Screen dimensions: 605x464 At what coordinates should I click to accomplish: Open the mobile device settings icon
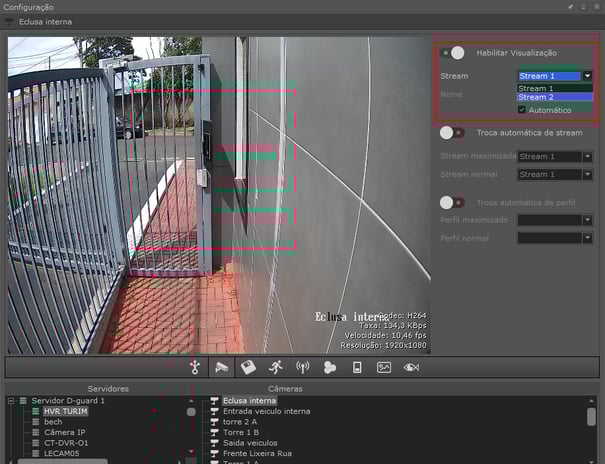coord(357,367)
